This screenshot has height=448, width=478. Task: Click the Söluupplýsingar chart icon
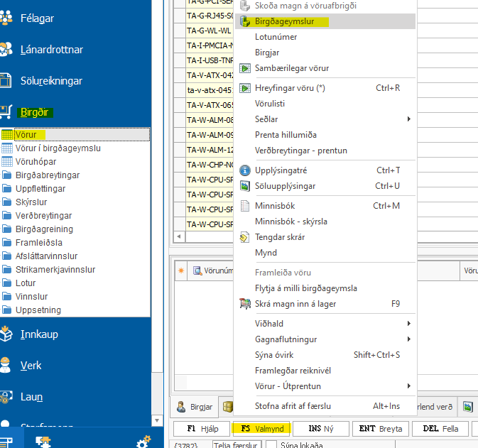(245, 186)
